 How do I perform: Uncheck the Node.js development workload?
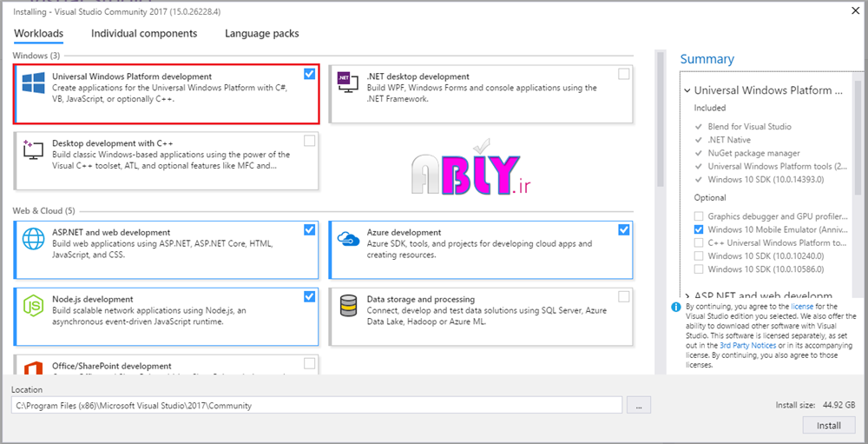coord(310,296)
